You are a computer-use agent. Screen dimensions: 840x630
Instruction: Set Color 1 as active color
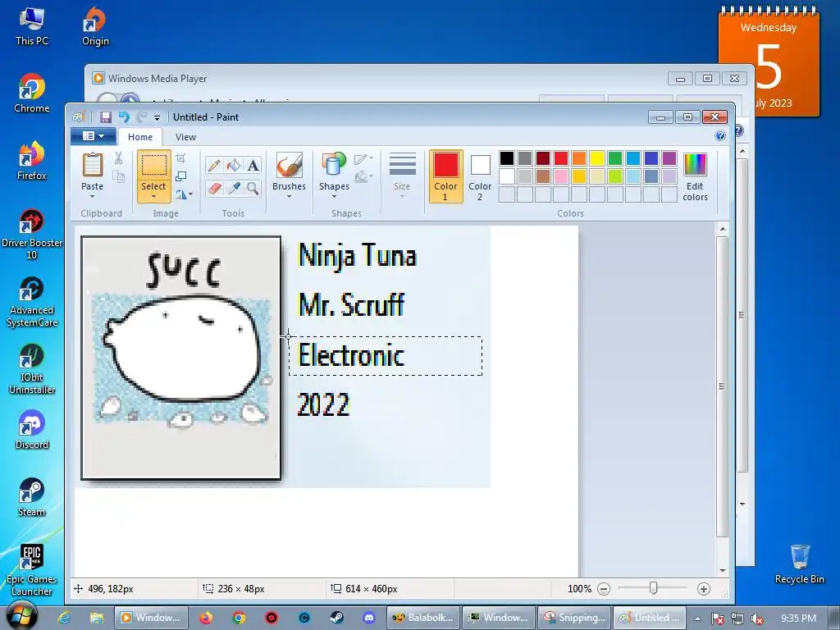click(445, 176)
